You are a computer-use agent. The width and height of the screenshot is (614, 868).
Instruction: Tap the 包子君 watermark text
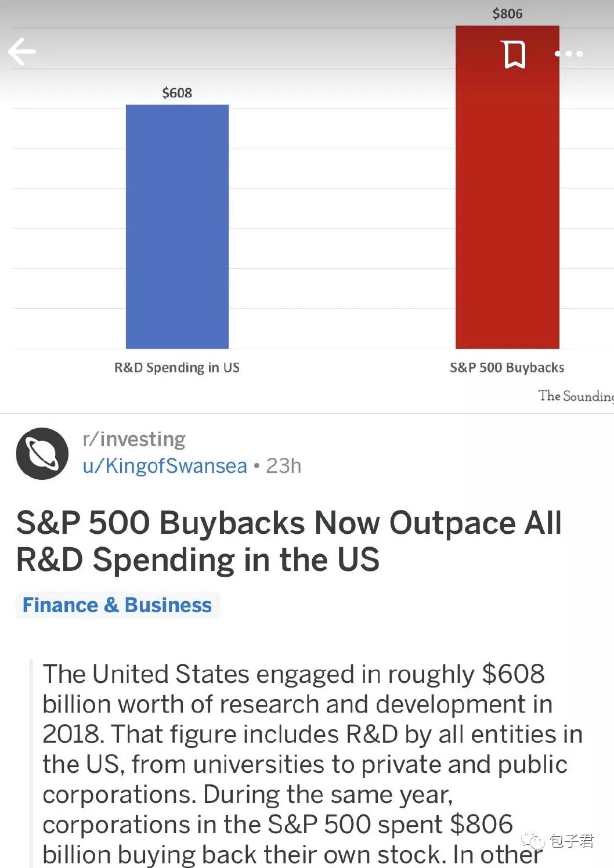coord(572,841)
